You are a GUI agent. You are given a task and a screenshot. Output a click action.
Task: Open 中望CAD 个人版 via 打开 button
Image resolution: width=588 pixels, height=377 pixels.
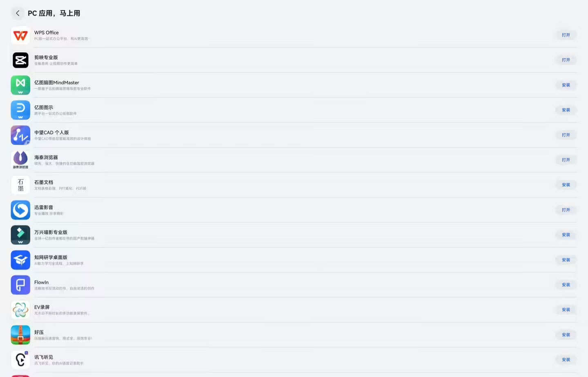coord(566,135)
